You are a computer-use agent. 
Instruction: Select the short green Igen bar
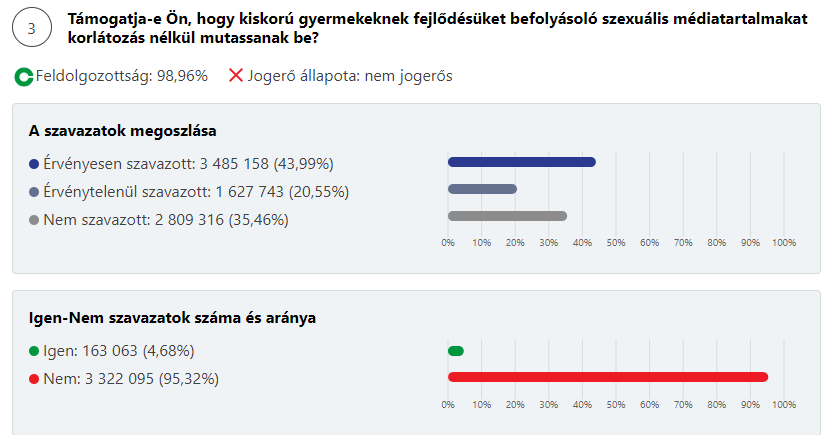456,351
